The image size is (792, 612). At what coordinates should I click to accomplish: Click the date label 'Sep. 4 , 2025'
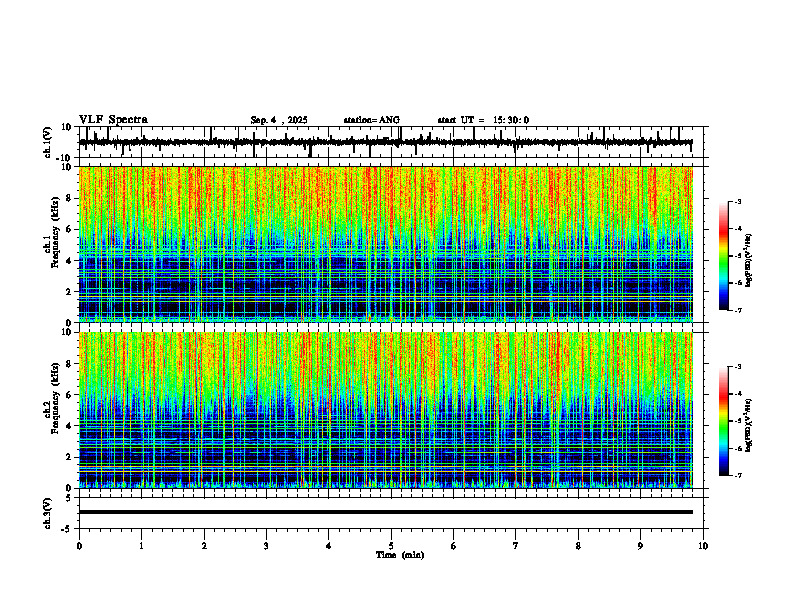(279, 120)
